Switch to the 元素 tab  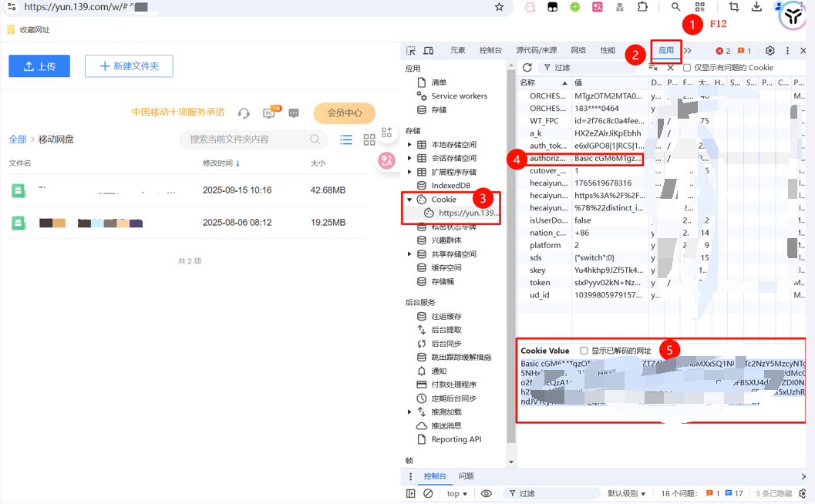tap(458, 50)
